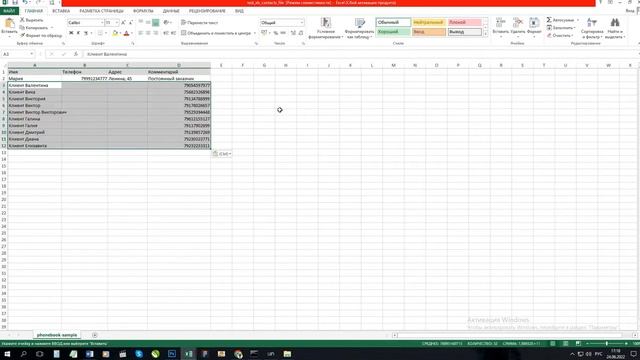This screenshot has width=640, height=360.
Task: Apply the Обычный cell style
Action: pos(393,22)
